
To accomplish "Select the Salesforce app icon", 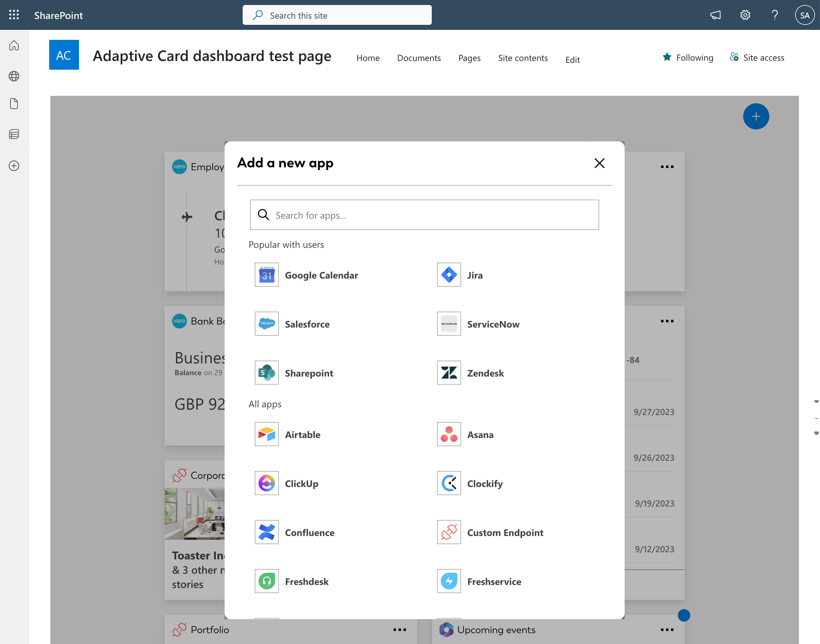I will click(267, 324).
